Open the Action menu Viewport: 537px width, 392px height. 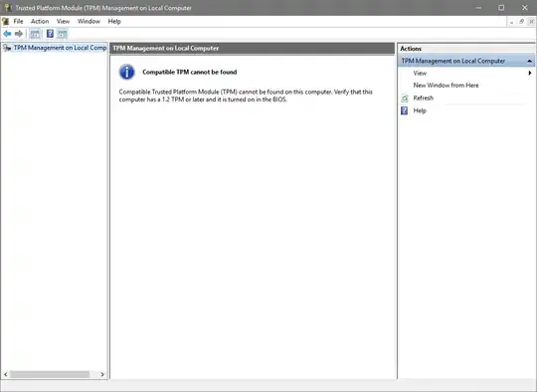click(x=40, y=21)
